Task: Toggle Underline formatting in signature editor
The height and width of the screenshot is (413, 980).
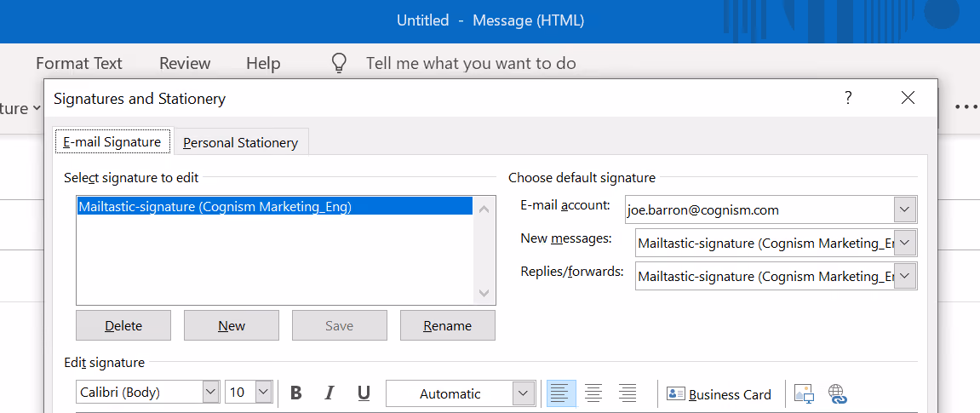Action: (x=364, y=393)
